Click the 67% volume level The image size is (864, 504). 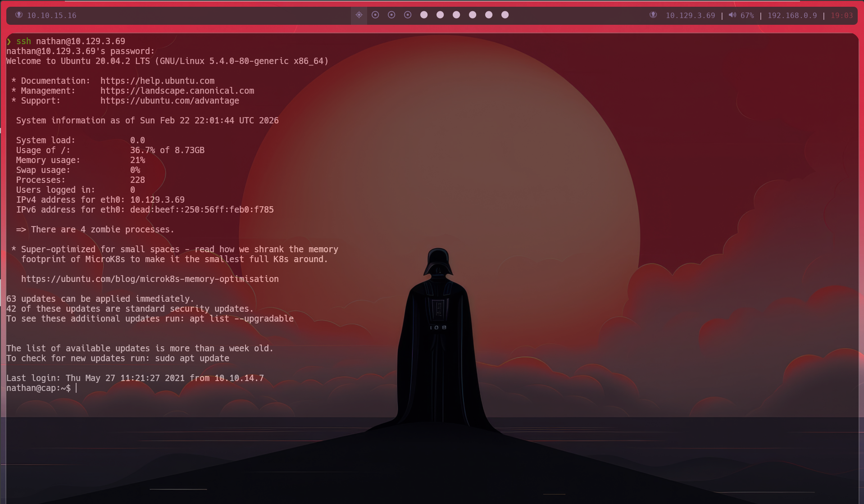pos(747,15)
